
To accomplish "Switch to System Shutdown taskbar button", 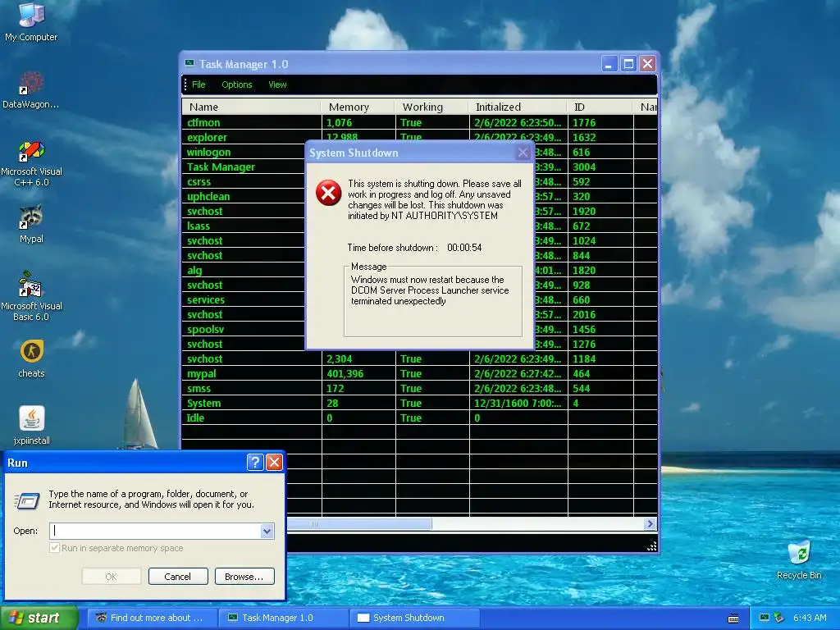I will (x=414, y=618).
